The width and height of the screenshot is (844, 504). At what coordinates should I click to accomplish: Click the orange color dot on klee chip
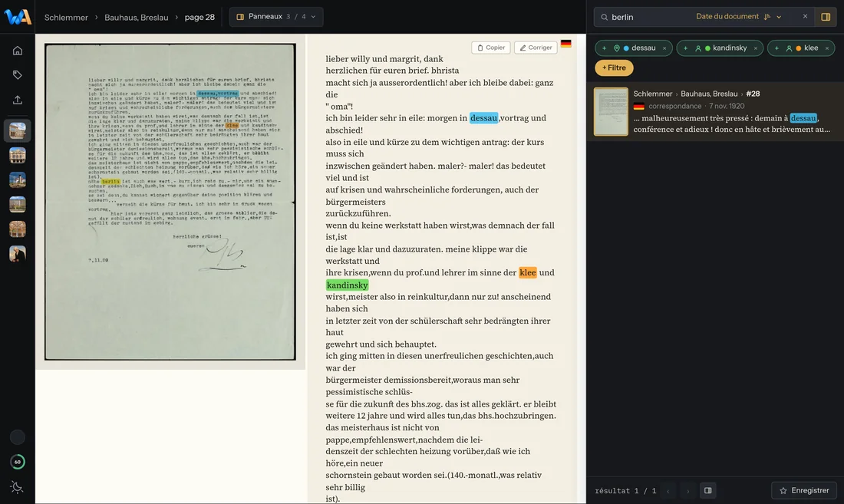pos(798,48)
